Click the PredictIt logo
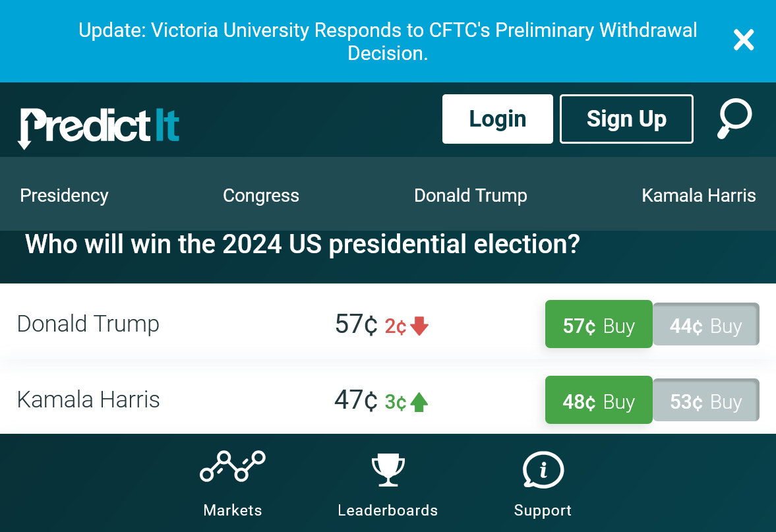The height and width of the screenshot is (532, 776). click(x=99, y=126)
